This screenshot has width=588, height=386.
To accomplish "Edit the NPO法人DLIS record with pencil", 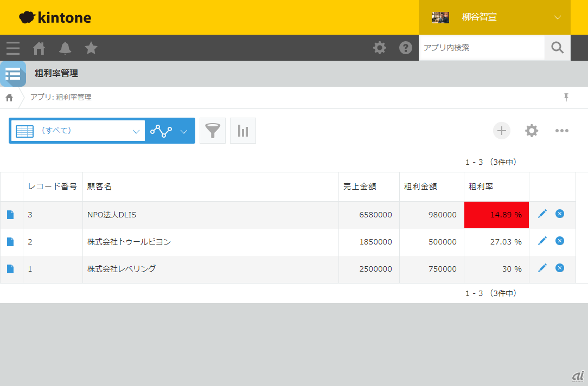I will 542,214.
